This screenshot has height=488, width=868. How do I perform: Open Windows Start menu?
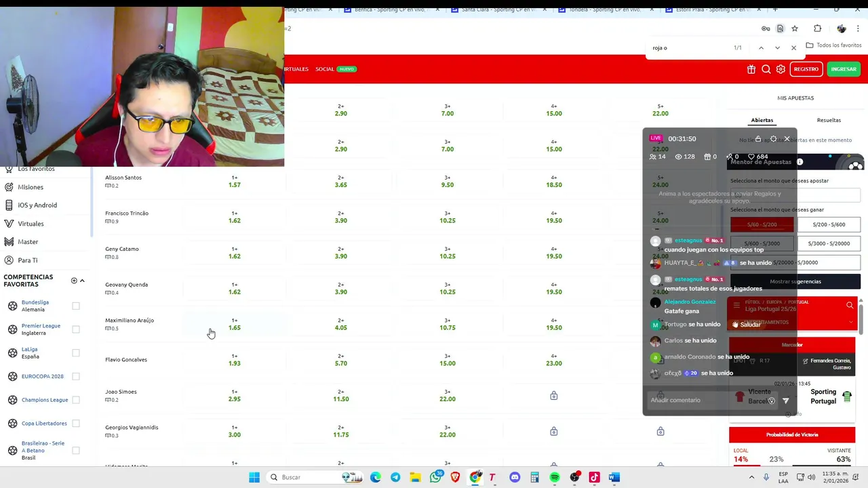pos(254,477)
